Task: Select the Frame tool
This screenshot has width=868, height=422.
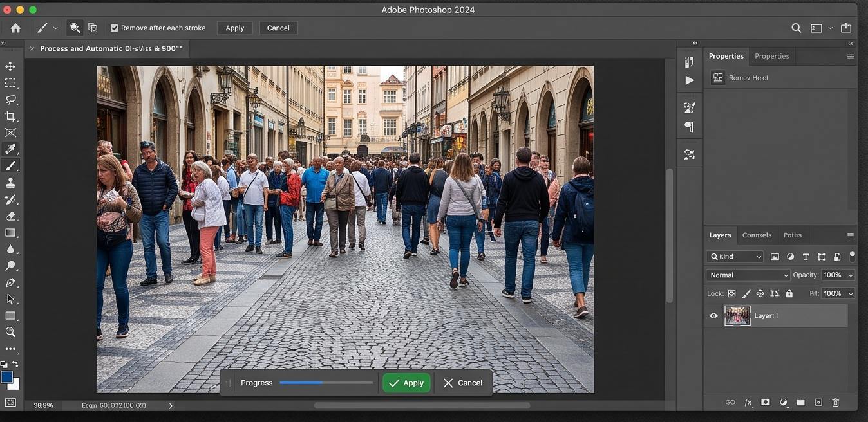Action: coord(10,133)
